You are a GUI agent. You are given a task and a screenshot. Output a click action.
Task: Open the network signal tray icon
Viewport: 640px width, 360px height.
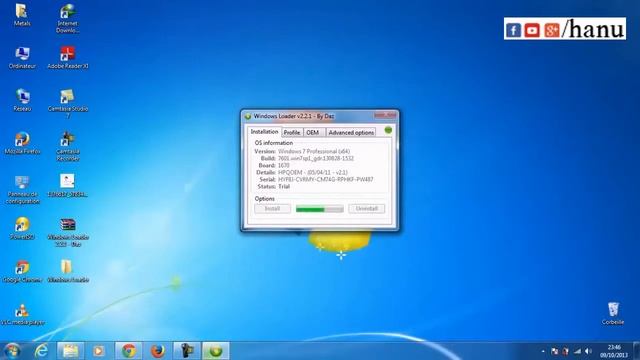point(577,351)
